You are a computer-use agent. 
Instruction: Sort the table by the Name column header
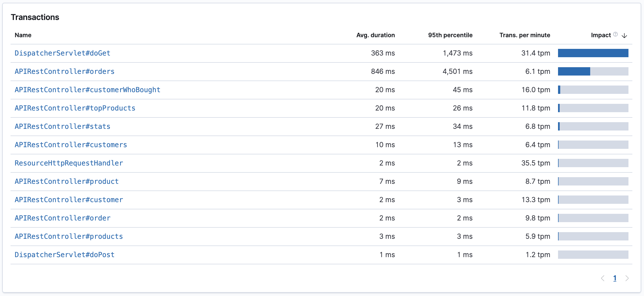(x=23, y=35)
